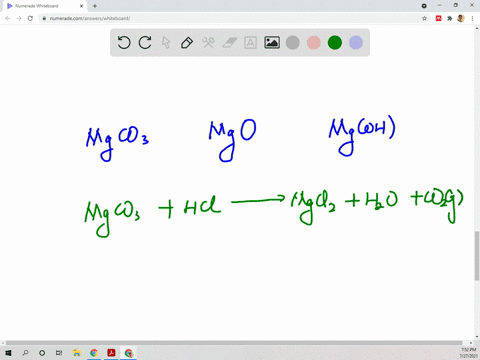The height and width of the screenshot is (360, 480).
Task: Click the scroll-up arrow of page scrollbar
Action: click(477, 29)
